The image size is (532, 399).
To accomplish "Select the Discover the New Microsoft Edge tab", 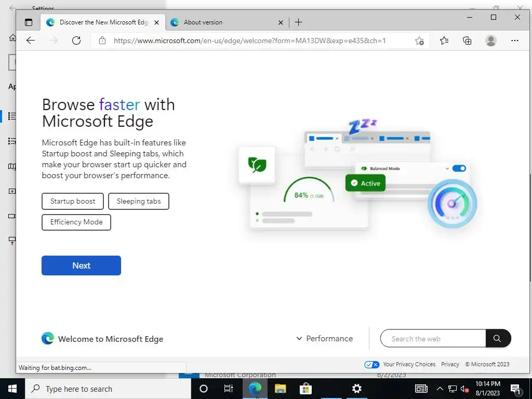I will [103, 22].
